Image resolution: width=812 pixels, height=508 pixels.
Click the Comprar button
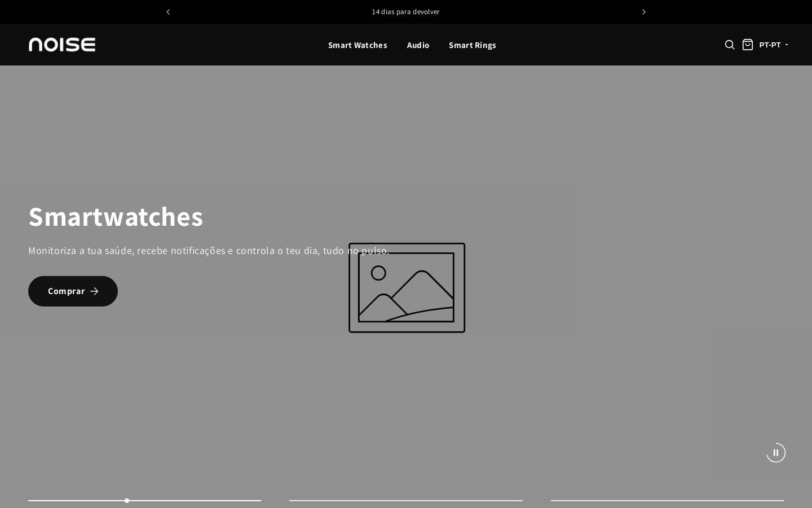coord(73,291)
